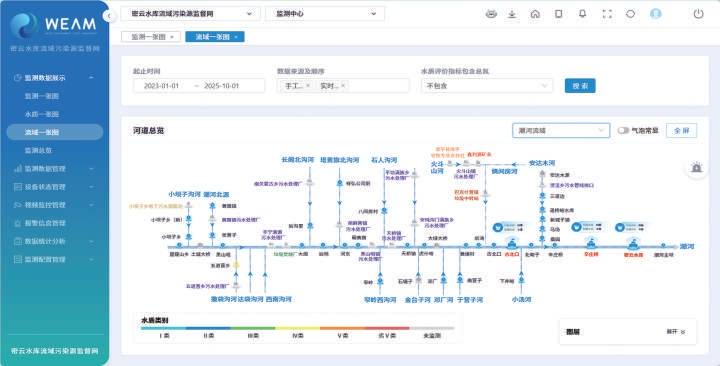Viewport: 720px width, 366px height.
Task: Click the 监测配置管理 sidebar icon
Action: tap(18, 259)
